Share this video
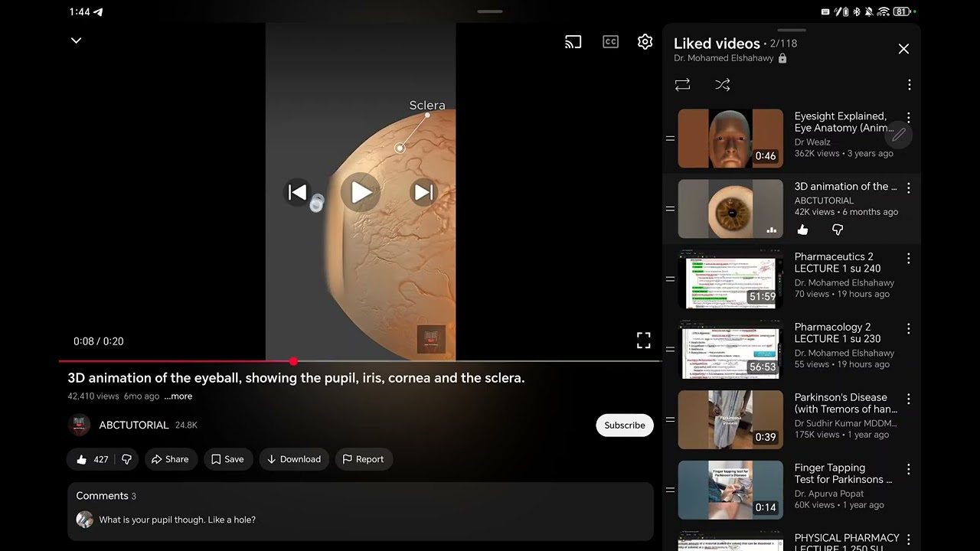 170,459
